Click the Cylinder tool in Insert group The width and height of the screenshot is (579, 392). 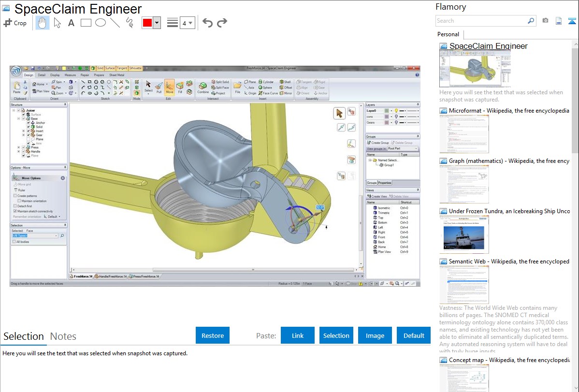[x=266, y=82]
